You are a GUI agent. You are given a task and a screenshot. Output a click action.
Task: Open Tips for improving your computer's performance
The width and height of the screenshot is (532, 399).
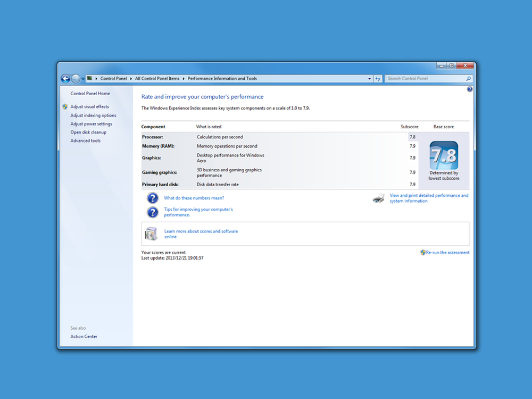pyautogui.click(x=198, y=212)
